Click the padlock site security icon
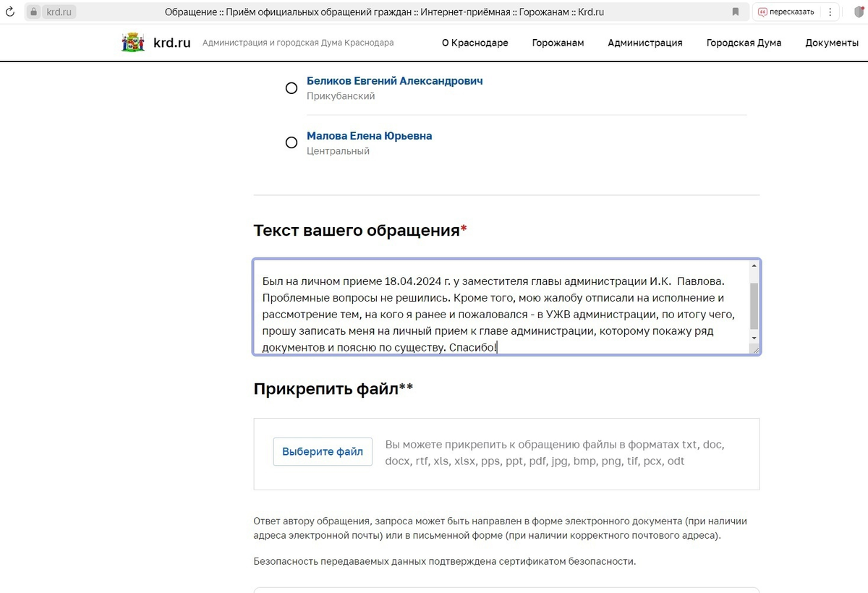The height and width of the screenshot is (593, 868). pyautogui.click(x=33, y=12)
